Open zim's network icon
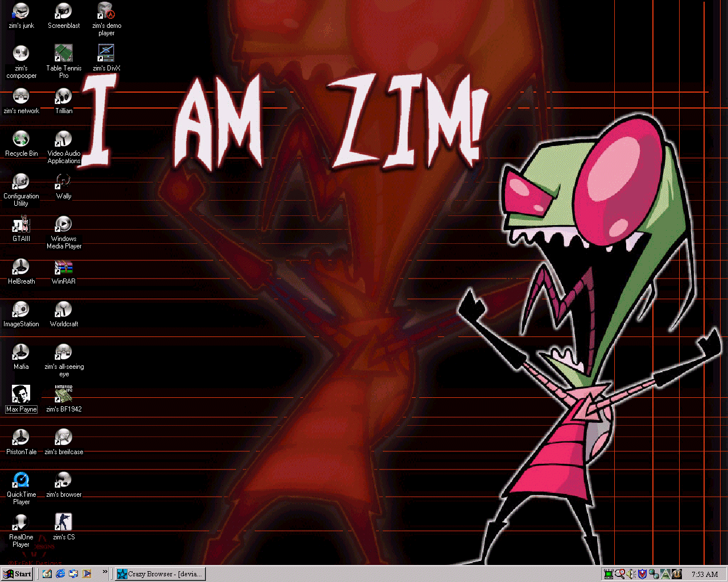Viewport: 728px width, 582px height. [x=21, y=101]
